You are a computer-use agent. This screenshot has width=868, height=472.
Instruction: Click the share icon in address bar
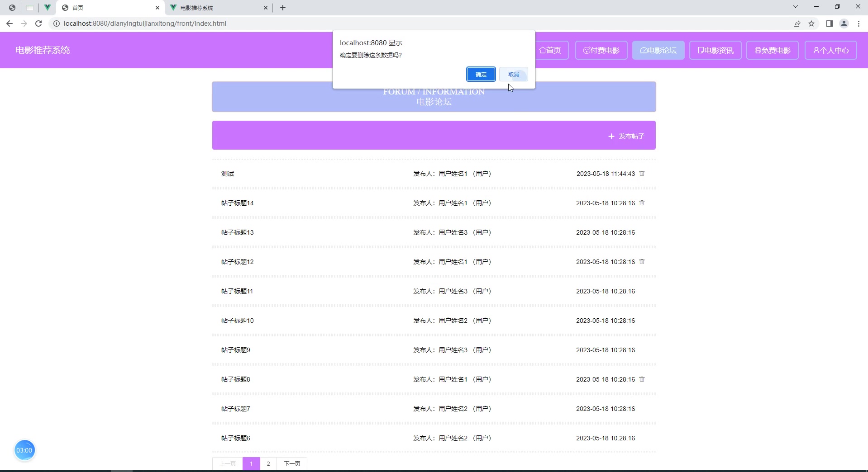point(797,24)
